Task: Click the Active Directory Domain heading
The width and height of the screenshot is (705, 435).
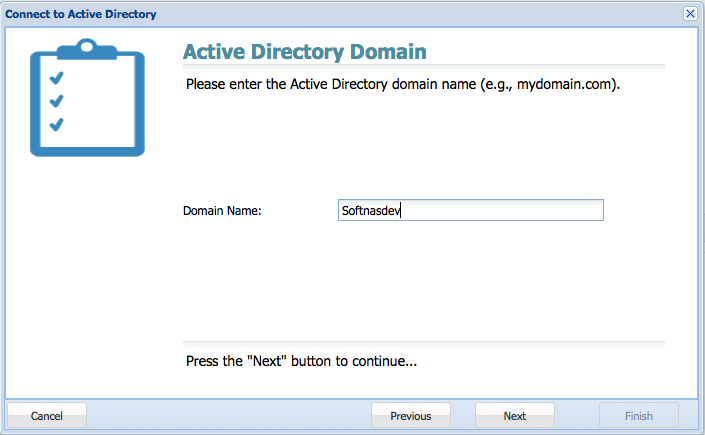Action: pos(305,52)
